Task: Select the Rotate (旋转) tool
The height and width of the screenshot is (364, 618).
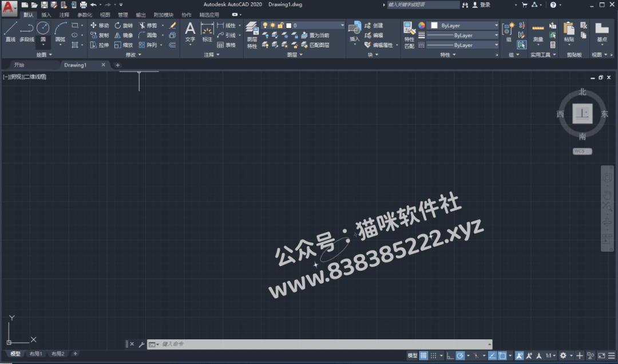Action: click(x=124, y=25)
